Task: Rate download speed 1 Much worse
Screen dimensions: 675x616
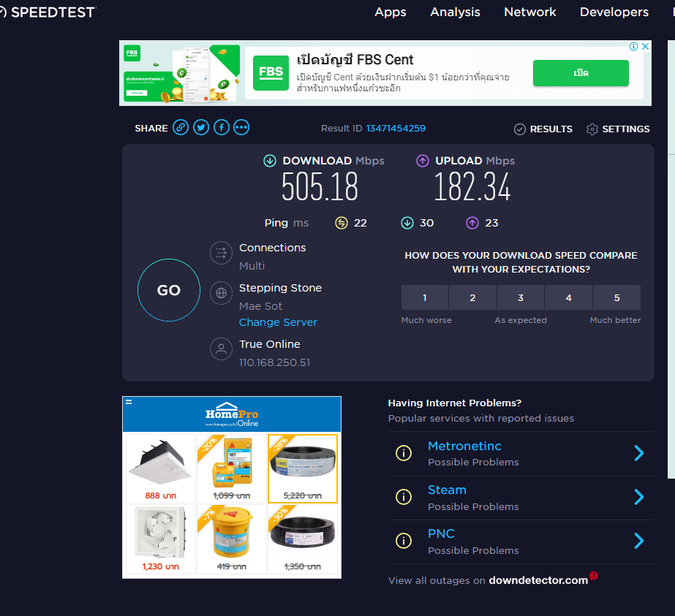Action: (425, 297)
